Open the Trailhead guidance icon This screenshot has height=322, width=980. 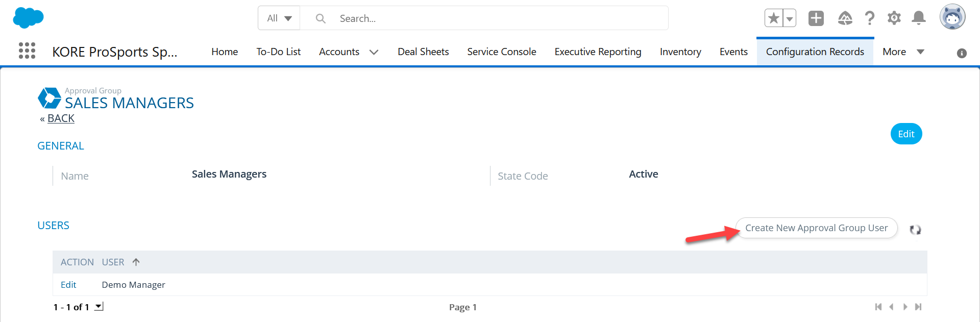point(845,18)
